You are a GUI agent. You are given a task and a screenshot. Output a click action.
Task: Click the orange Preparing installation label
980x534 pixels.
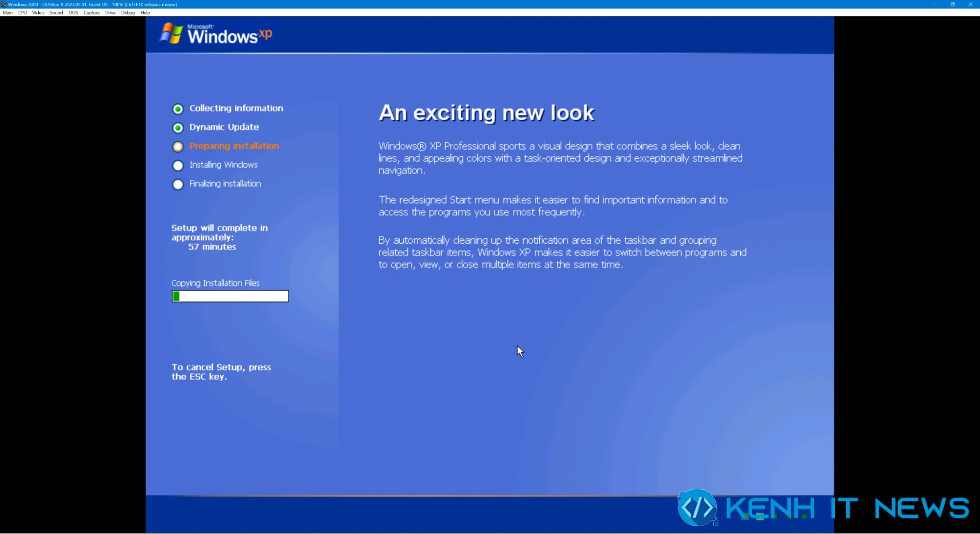[x=234, y=146]
